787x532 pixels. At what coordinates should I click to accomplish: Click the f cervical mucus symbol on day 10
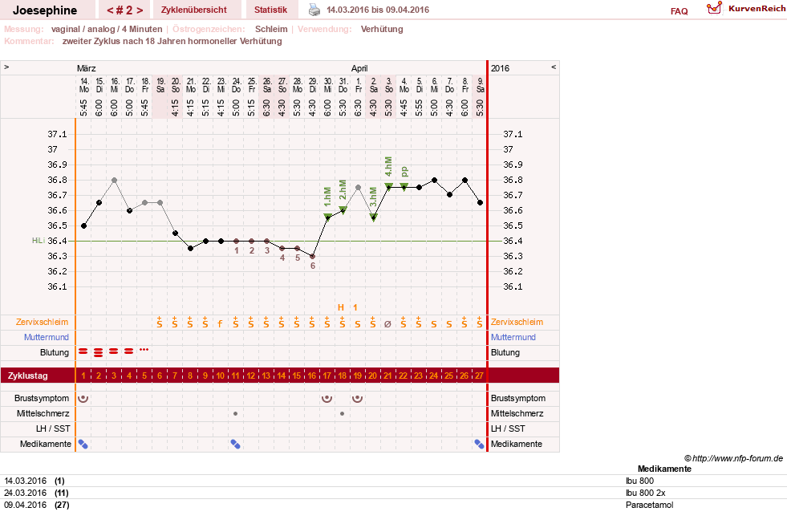coord(220,324)
